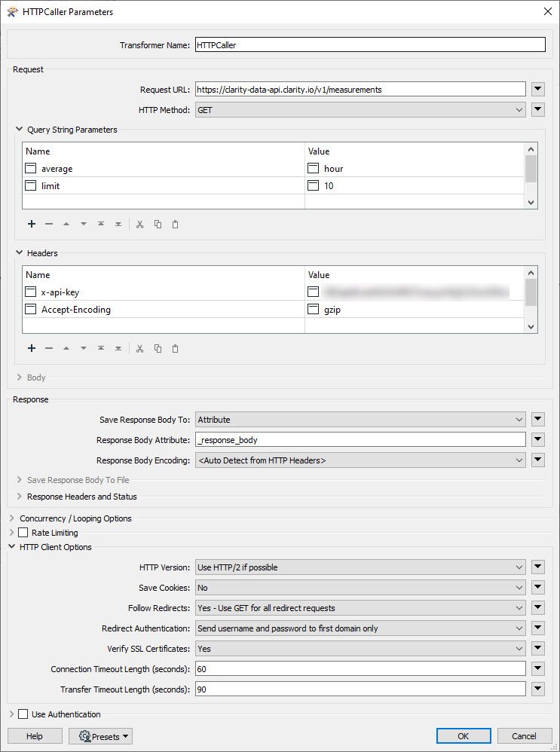Click paste icon under Query String Parameters

pyautogui.click(x=176, y=224)
